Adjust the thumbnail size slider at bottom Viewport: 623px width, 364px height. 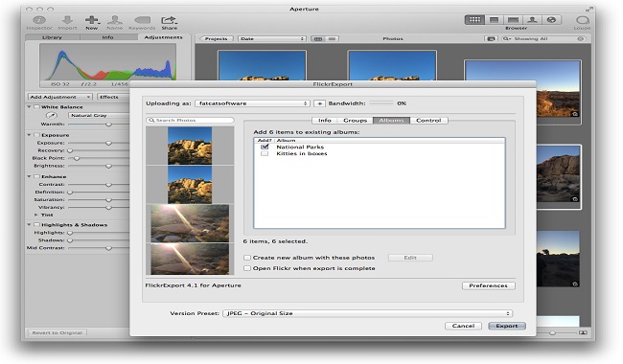point(553,332)
